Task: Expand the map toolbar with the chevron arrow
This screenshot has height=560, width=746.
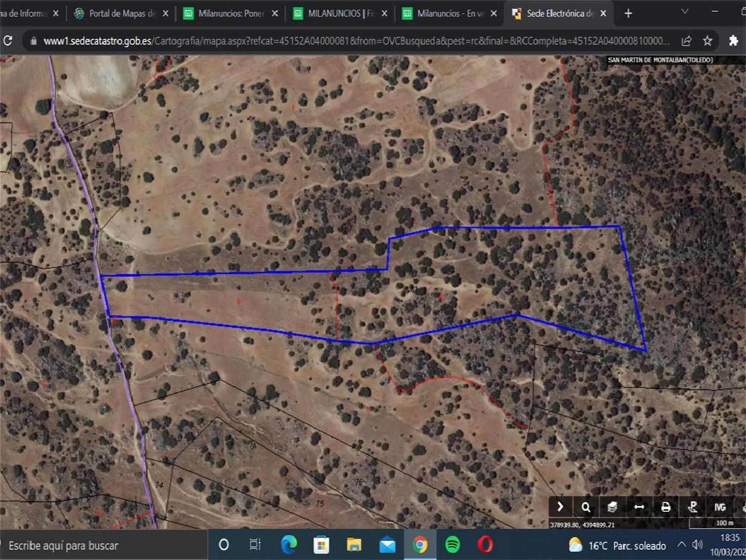Action: 560,507
